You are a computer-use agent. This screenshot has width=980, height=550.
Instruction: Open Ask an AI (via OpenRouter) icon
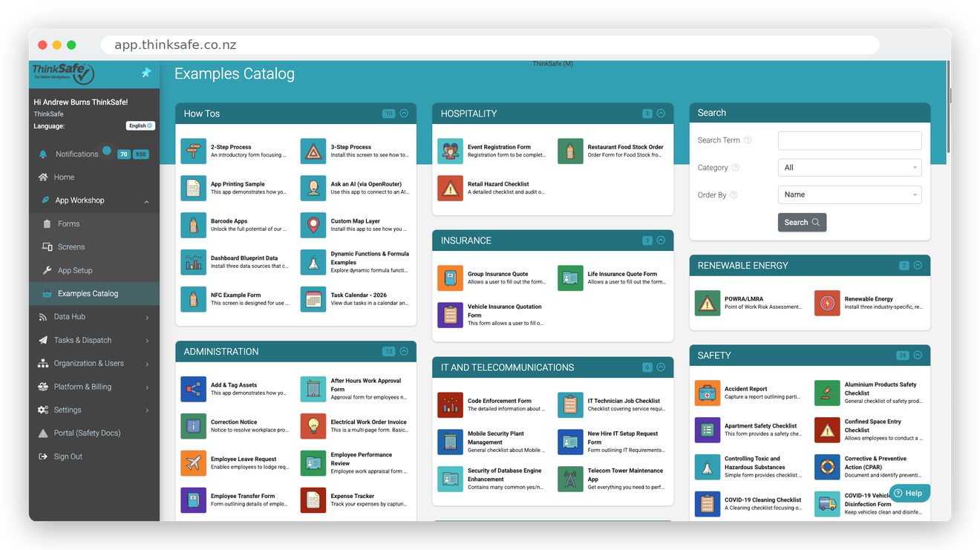tap(313, 189)
